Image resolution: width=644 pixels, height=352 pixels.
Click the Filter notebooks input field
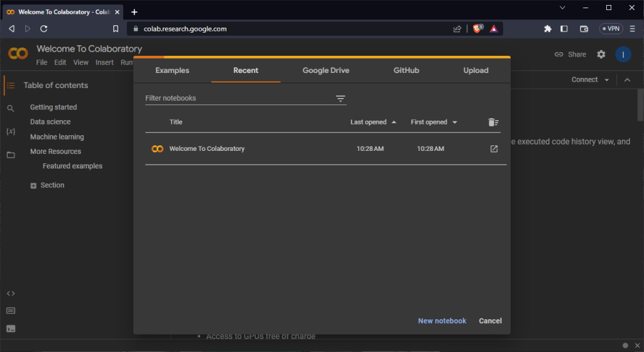pyautogui.click(x=239, y=98)
